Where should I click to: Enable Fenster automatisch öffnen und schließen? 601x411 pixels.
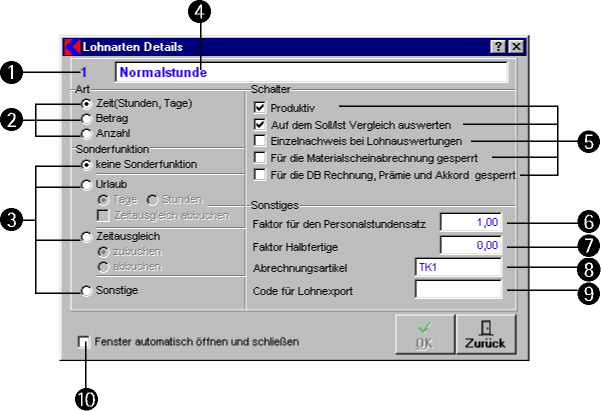pos(84,341)
